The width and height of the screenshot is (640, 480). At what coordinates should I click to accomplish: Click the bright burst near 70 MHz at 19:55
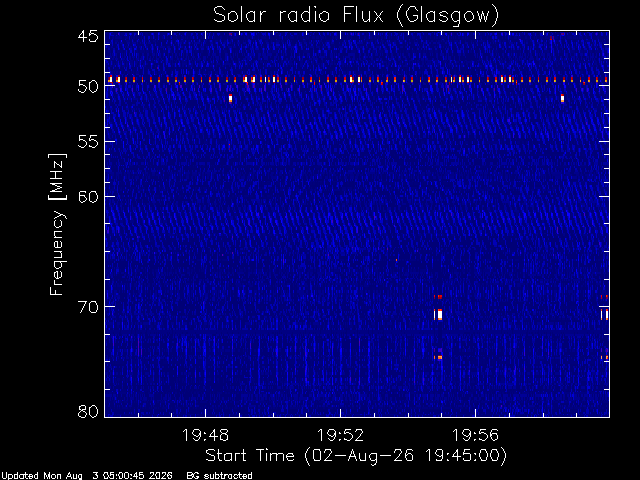[438, 315]
